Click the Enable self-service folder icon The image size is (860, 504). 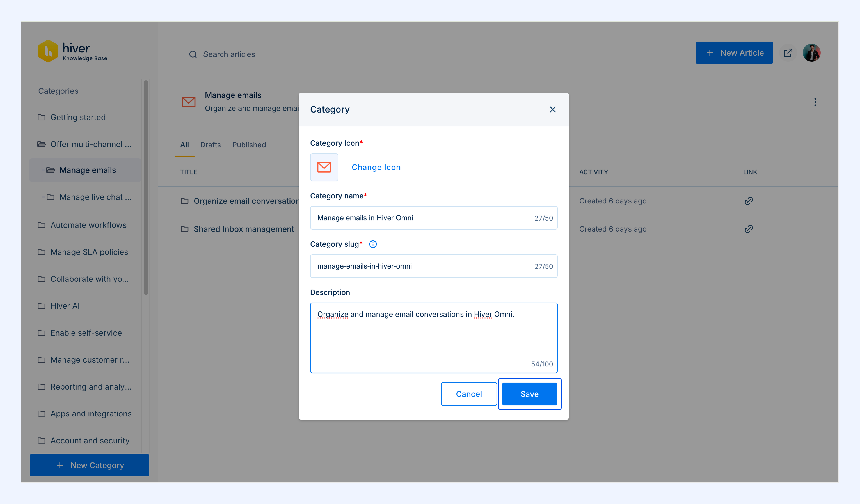click(41, 333)
